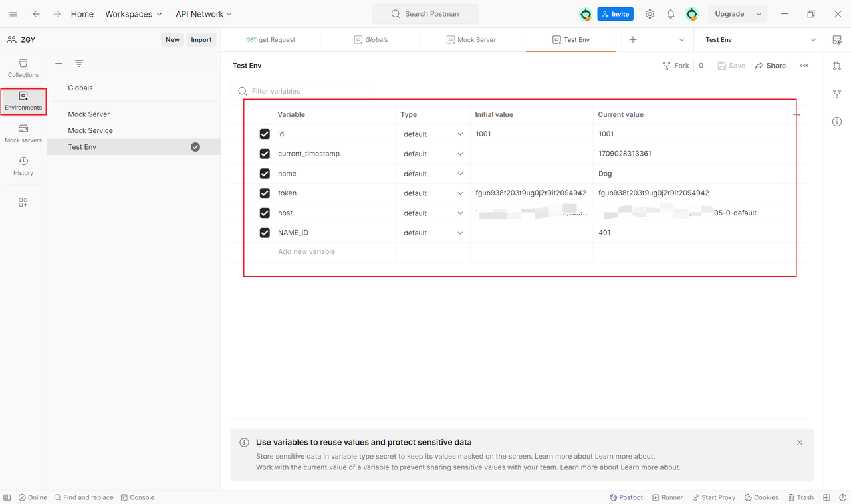This screenshot has height=504, width=851.
Task: Open Upgrade dropdown arrow
Action: [x=759, y=14]
